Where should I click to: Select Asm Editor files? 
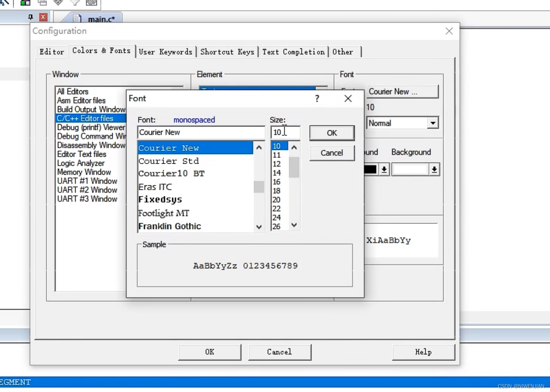(x=81, y=101)
